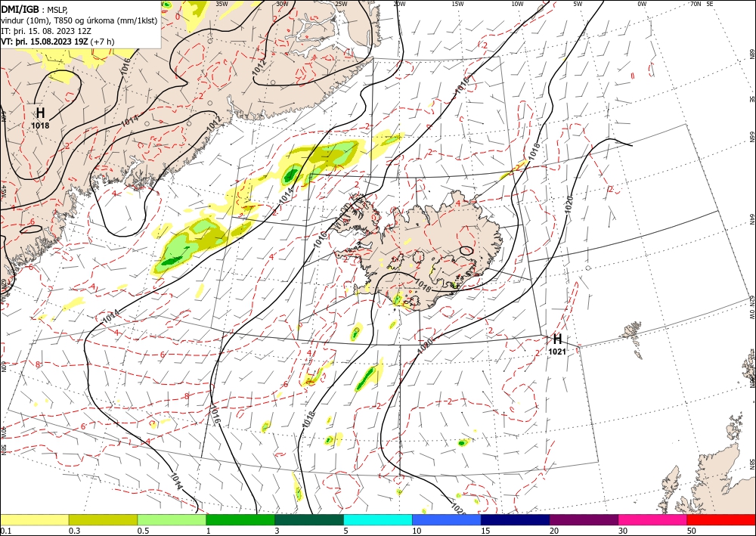
Task: Pick the green 1 mm legend swatch
Action: click(x=240, y=519)
